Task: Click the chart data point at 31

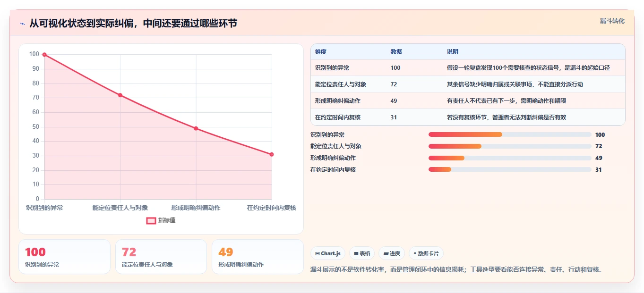Action: (x=272, y=154)
